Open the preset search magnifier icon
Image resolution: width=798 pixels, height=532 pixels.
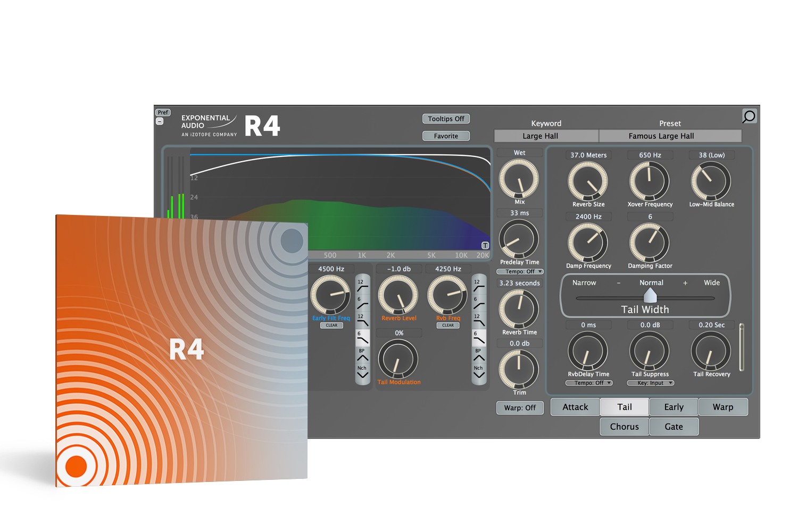click(x=749, y=116)
